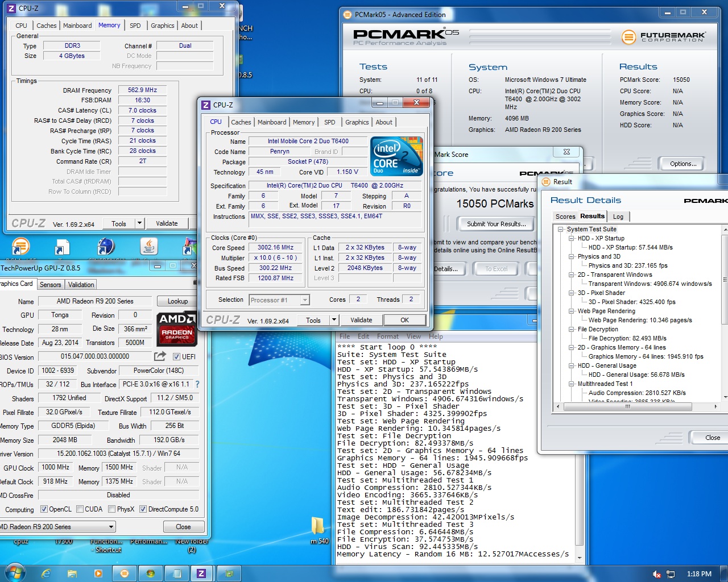Switch to the Mainboard tab in front CPU-Z

pos(272,122)
